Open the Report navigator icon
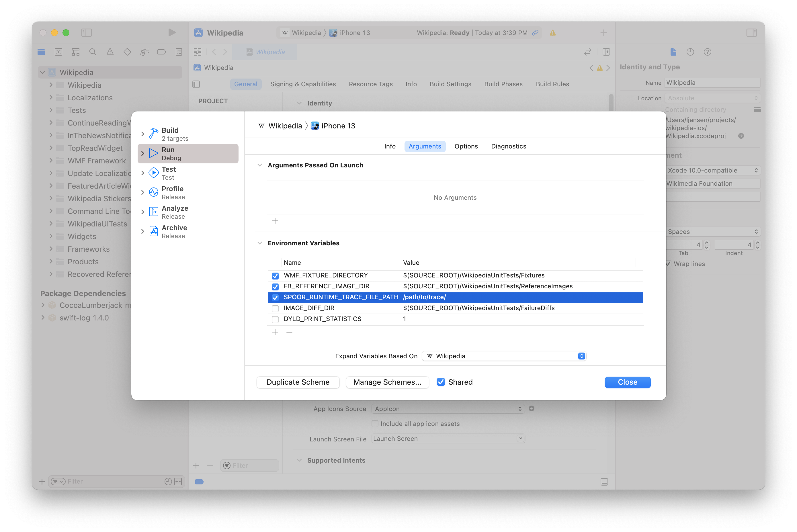This screenshot has width=797, height=532. tap(179, 52)
